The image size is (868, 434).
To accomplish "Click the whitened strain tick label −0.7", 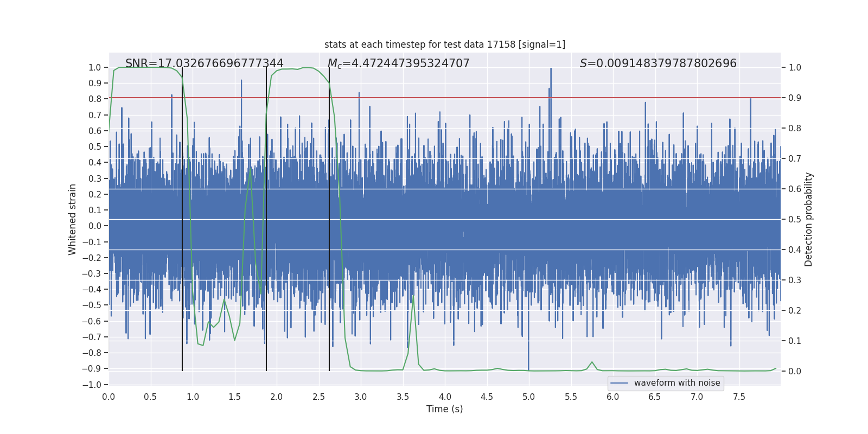I will coord(92,337).
